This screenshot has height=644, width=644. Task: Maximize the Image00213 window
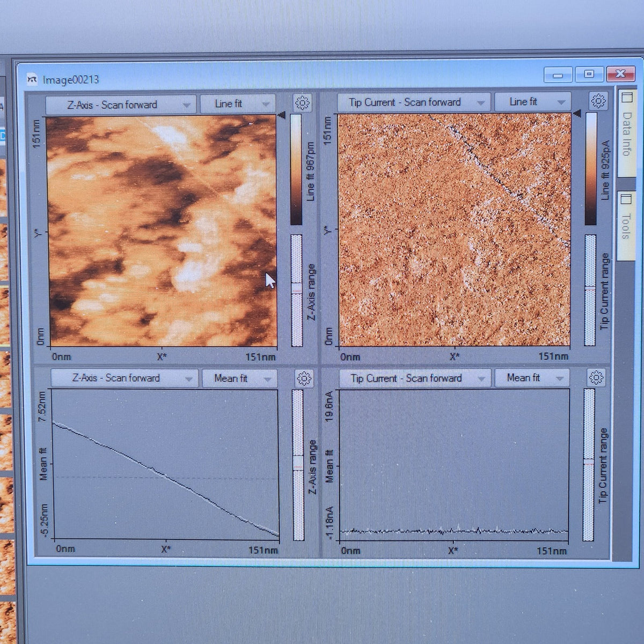pyautogui.click(x=589, y=74)
